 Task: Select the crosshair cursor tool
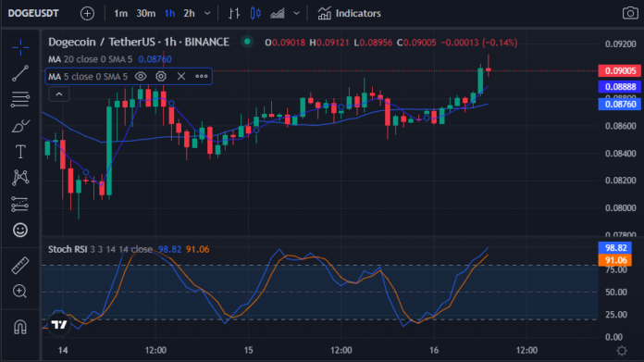[20, 47]
